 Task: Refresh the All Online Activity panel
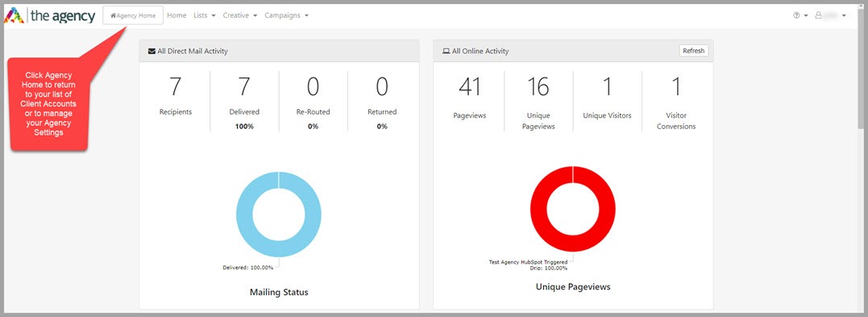click(694, 51)
